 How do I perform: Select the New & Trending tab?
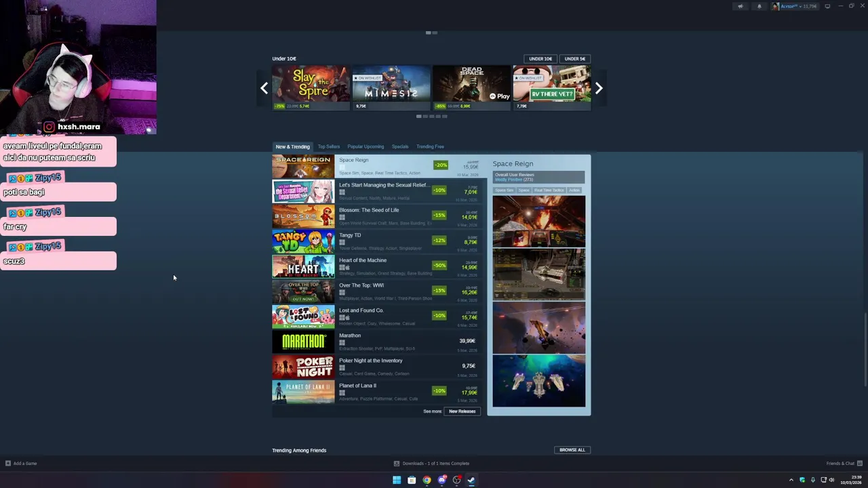point(292,146)
